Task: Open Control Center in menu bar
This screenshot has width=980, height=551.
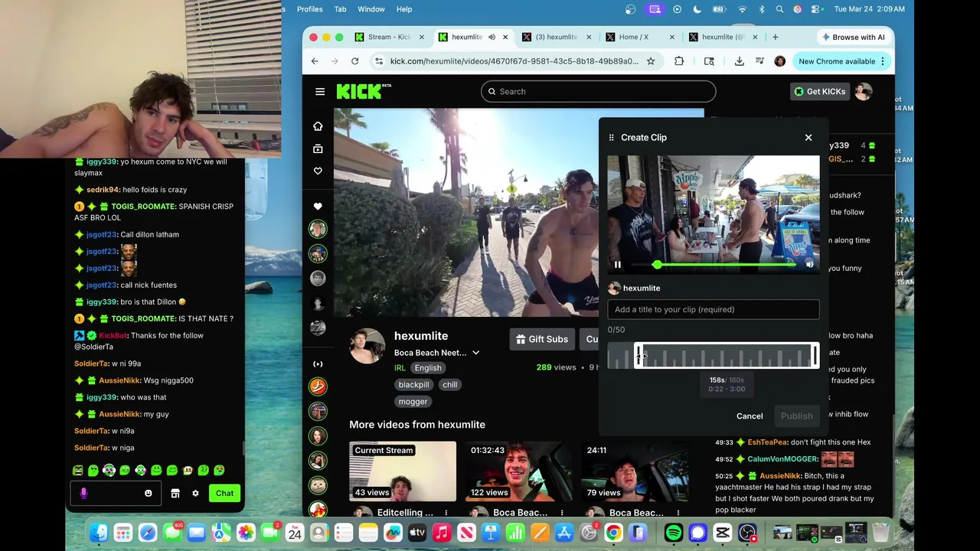Action: [817, 9]
